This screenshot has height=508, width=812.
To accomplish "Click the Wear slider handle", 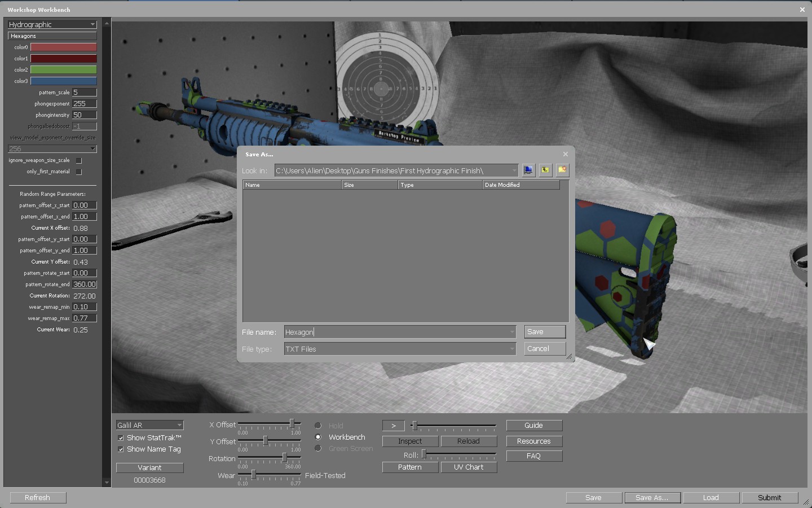I will (x=254, y=474).
